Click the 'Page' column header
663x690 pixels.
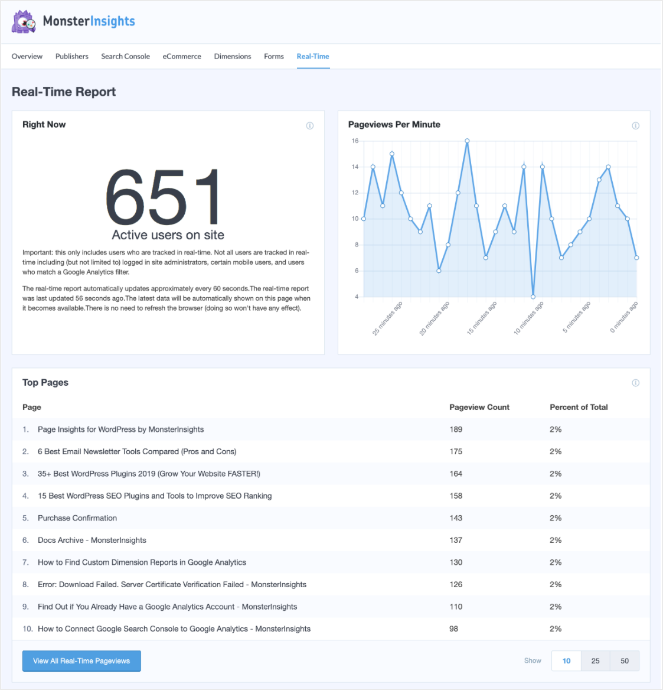click(x=32, y=407)
